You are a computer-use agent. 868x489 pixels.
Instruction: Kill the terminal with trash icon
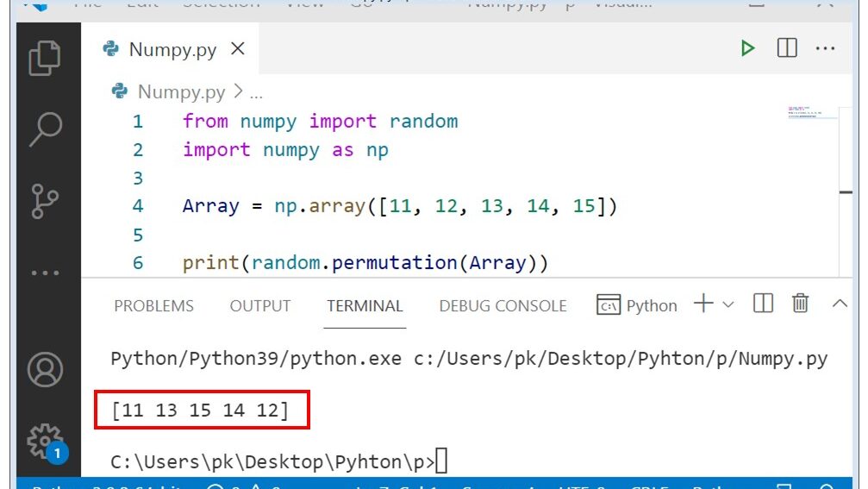coord(801,304)
